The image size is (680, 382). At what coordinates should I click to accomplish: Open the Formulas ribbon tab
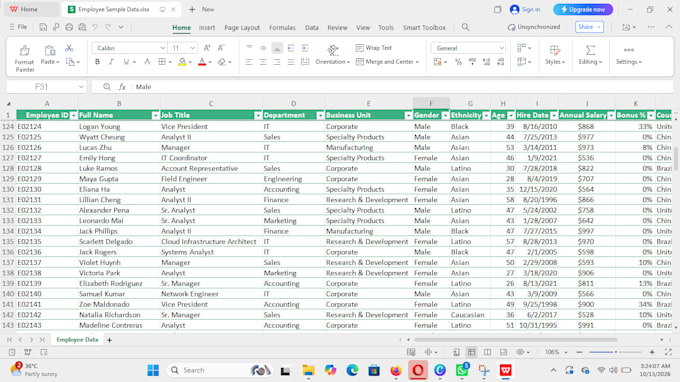pos(282,27)
